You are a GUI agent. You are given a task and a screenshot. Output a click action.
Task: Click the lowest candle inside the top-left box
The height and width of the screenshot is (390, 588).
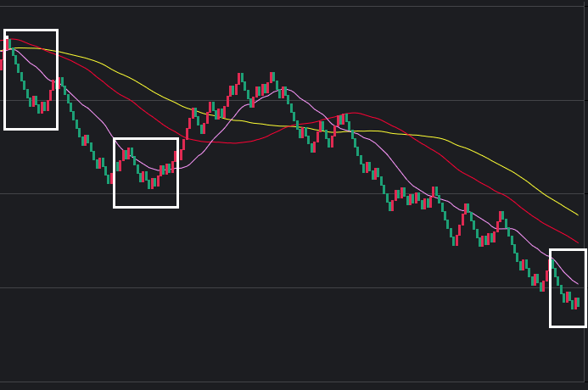(39, 108)
